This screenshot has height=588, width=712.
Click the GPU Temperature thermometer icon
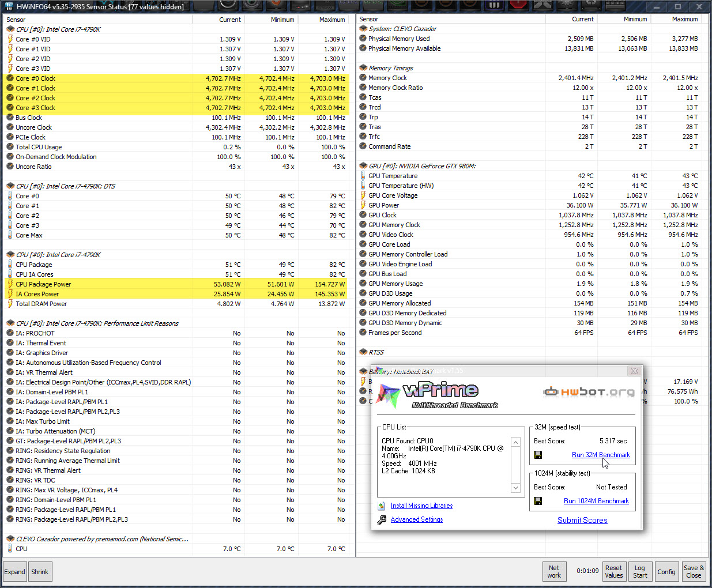point(363,176)
